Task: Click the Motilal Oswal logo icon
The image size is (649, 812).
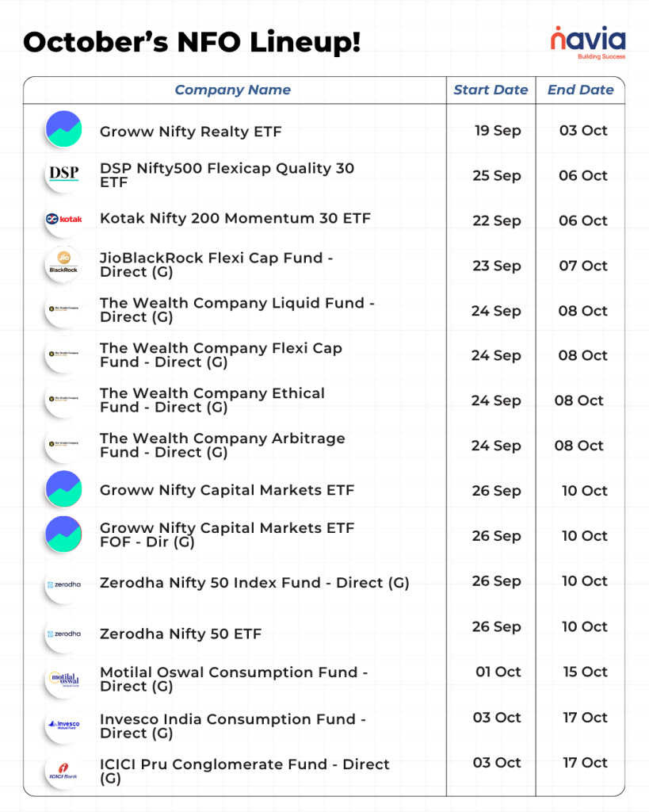Action: pyautogui.click(x=63, y=680)
